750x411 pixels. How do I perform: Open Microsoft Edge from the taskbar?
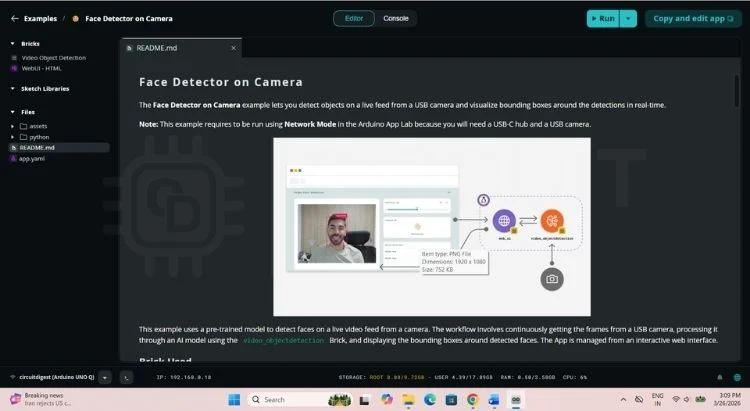pos(430,400)
